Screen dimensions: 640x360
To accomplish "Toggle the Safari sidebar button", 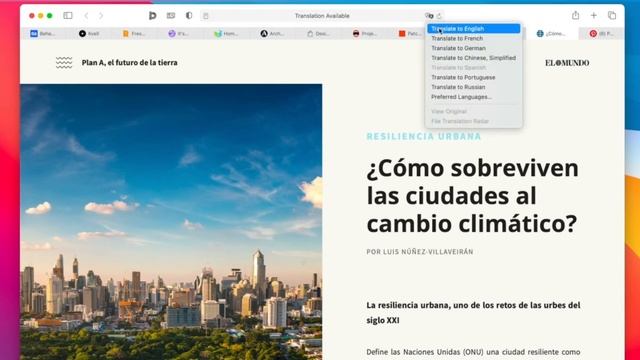I will [x=68, y=16].
